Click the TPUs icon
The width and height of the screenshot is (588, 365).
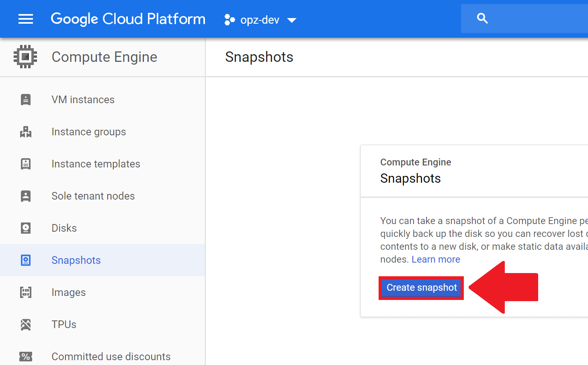(x=26, y=324)
